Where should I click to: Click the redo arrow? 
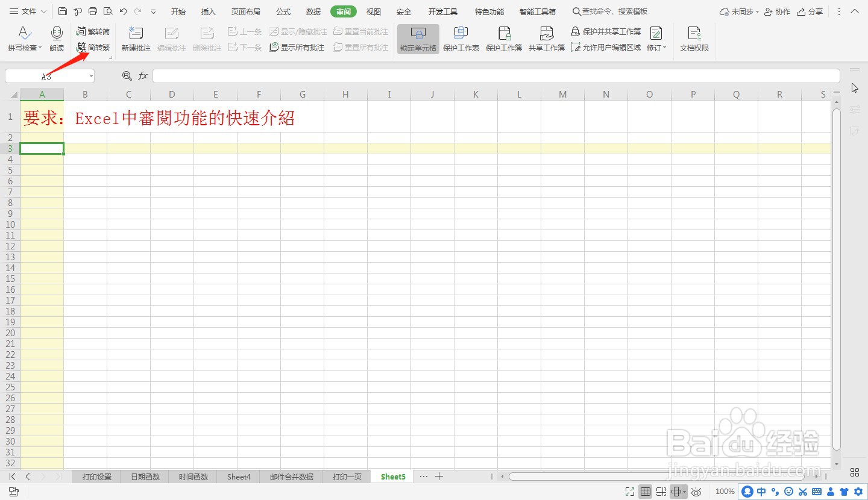point(138,11)
